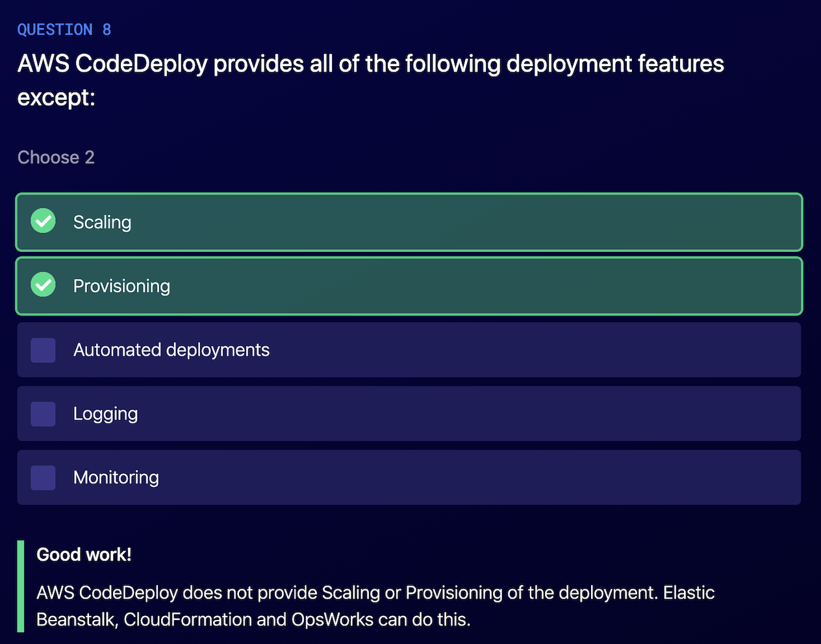Click the Choose 2 instruction text
Screen dimensions: 821x644
56,157
